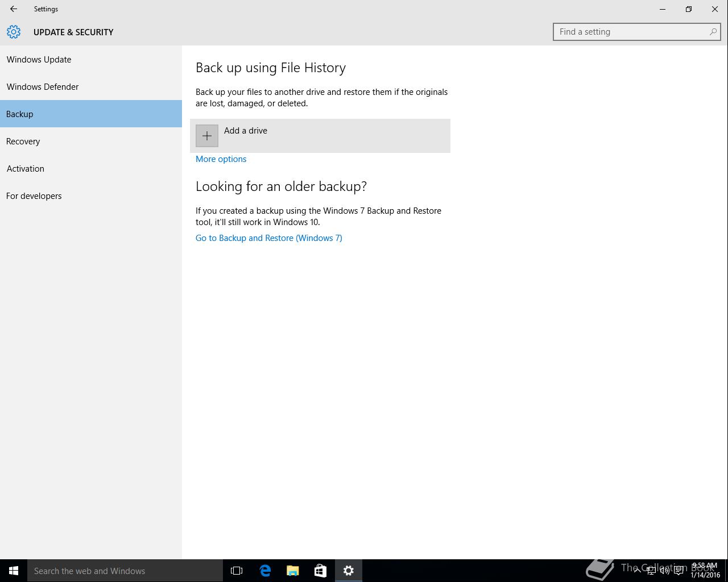Open the Recovery section
The height and width of the screenshot is (582, 728).
91,141
